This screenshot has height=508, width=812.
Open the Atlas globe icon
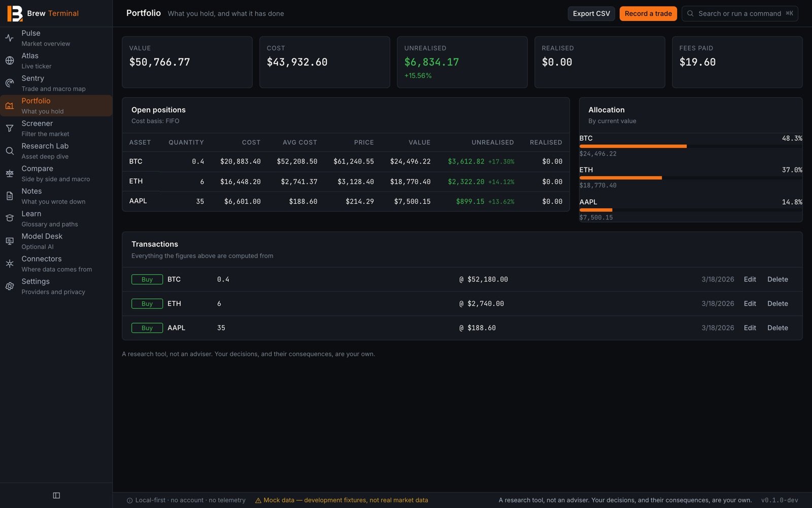tap(10, 60)
